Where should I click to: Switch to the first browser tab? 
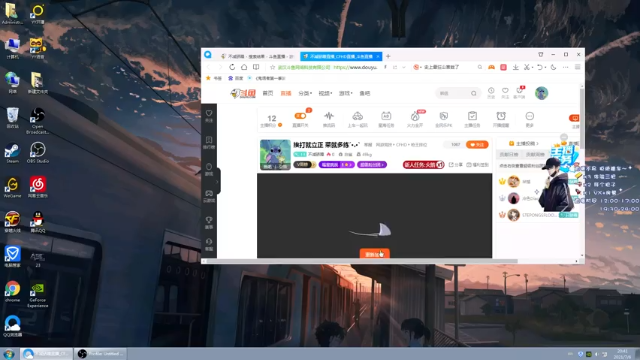257,56
